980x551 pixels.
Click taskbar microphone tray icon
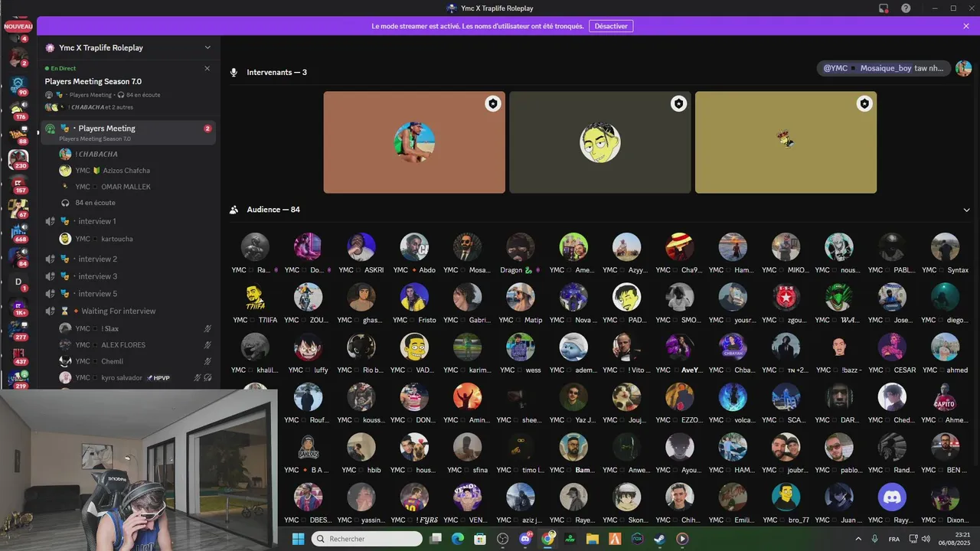click(874, 539)
